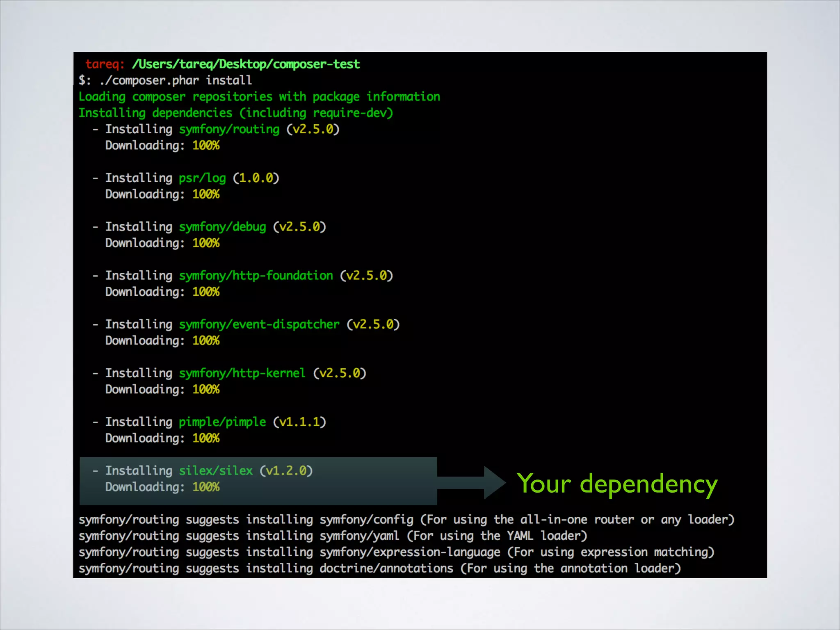Image resolution: width=840 pixels, height=630 pixels.
Task: Click the 100% progress under psr/log
Action: point(206,194)
